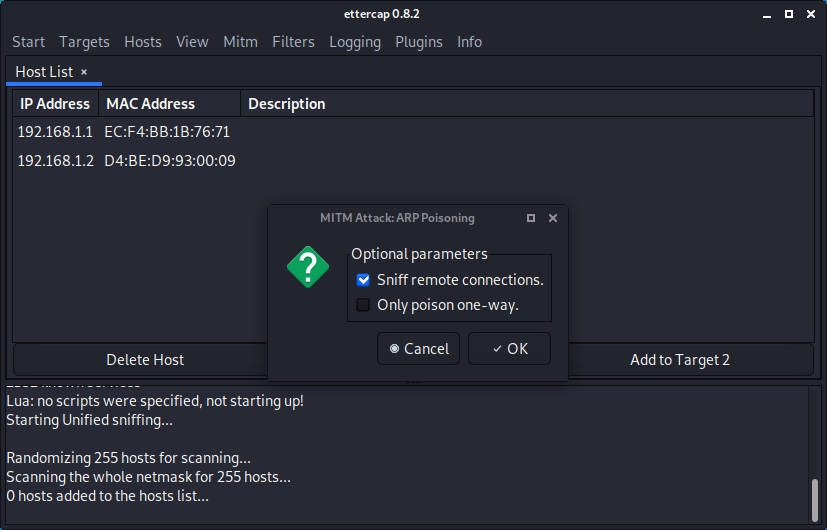Click MAC address D4:BE:D9:93:00:09
This screenshot has height=530, width=827.
point(170,161)
